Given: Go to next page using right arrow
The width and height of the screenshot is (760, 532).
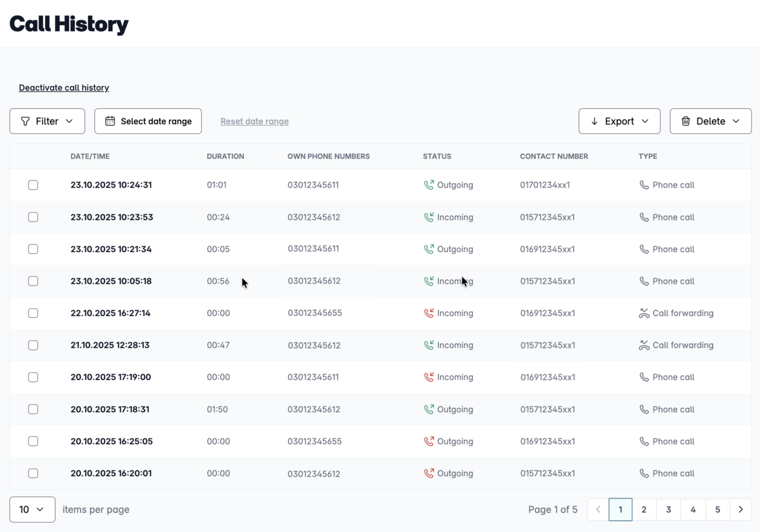Looking at the screenshot, I should [740, 509].
